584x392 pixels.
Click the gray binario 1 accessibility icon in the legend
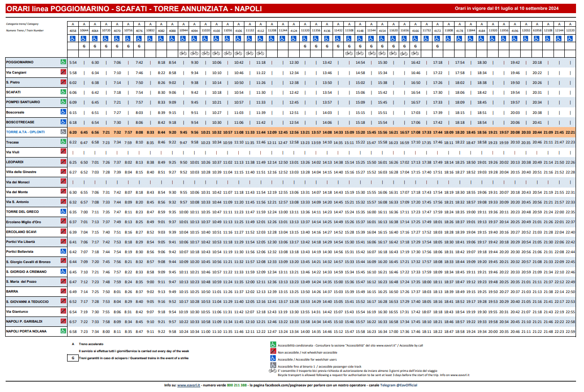pos(273,366)
